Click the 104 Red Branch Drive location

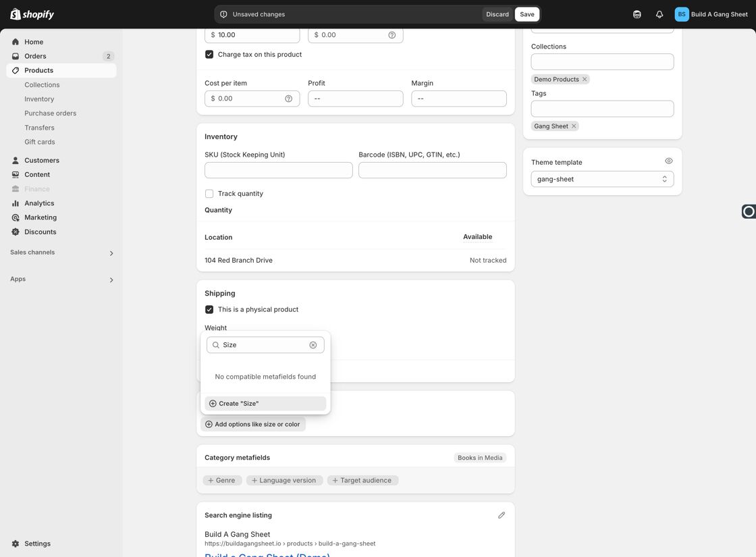tap(239, 261)
